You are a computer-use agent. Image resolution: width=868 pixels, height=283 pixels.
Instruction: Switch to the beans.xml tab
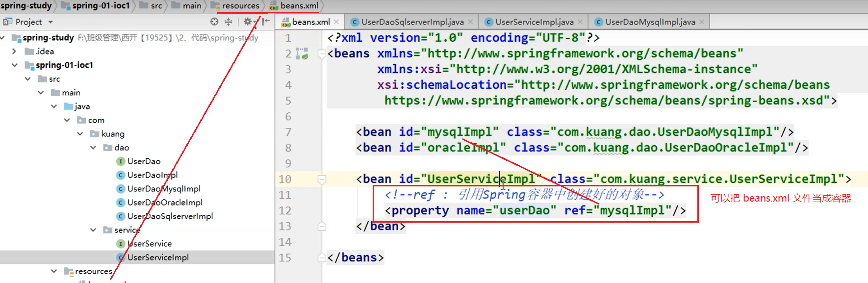click(310, 22)
